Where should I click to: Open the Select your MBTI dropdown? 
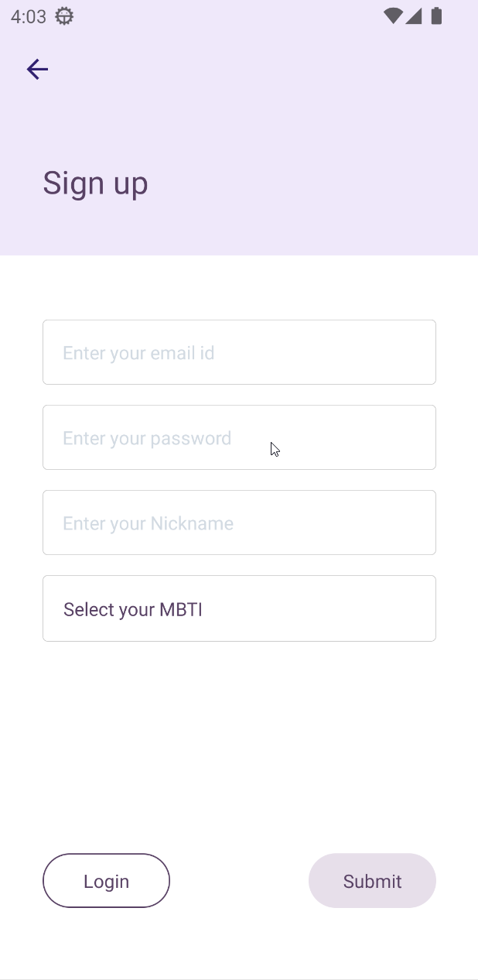239,608
